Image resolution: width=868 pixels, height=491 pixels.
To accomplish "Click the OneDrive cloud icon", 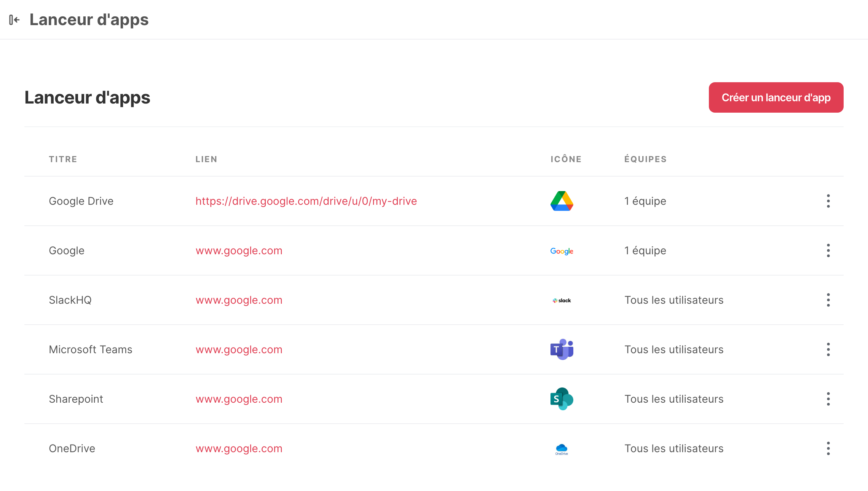I will point(562,449).
